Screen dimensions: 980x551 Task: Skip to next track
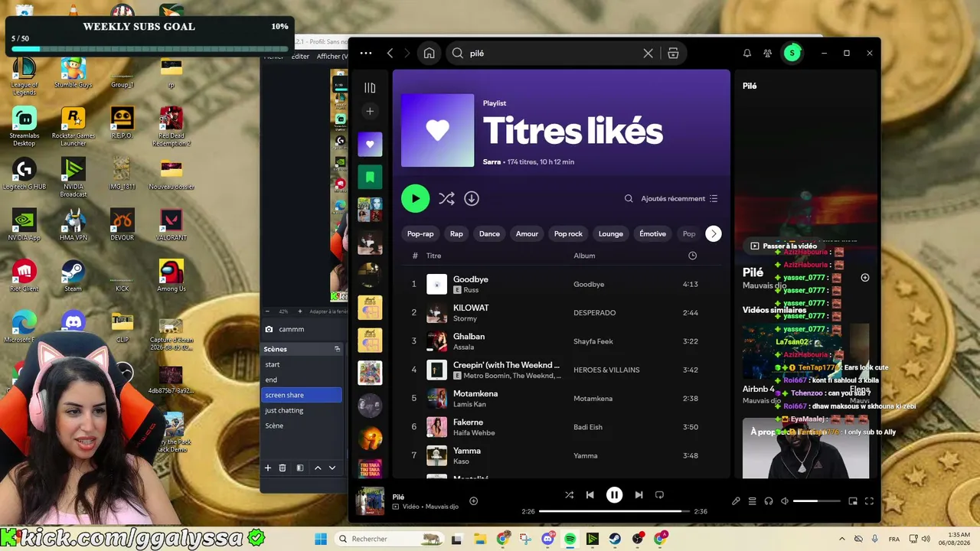[639, 495]
